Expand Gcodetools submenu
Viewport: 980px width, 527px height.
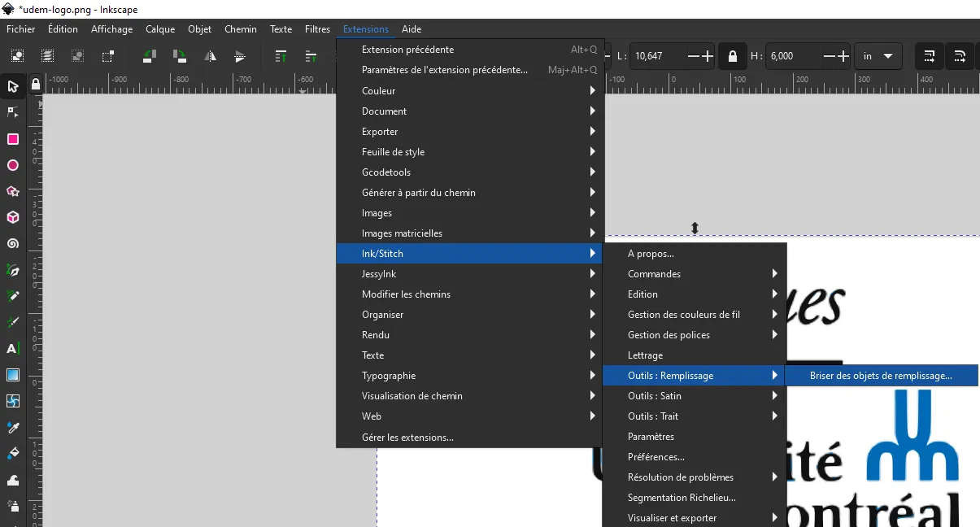click(469, 172)
